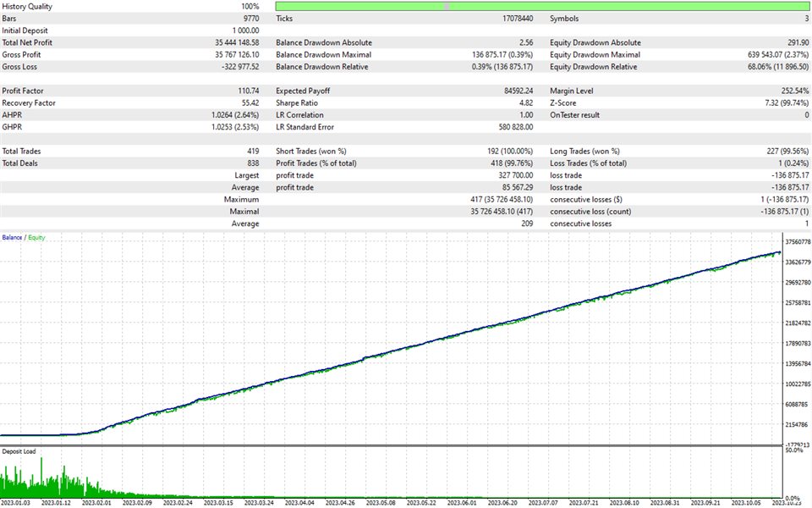Click the average consecutive value '209'
The image size is (812, 508).
click(527, 224)
